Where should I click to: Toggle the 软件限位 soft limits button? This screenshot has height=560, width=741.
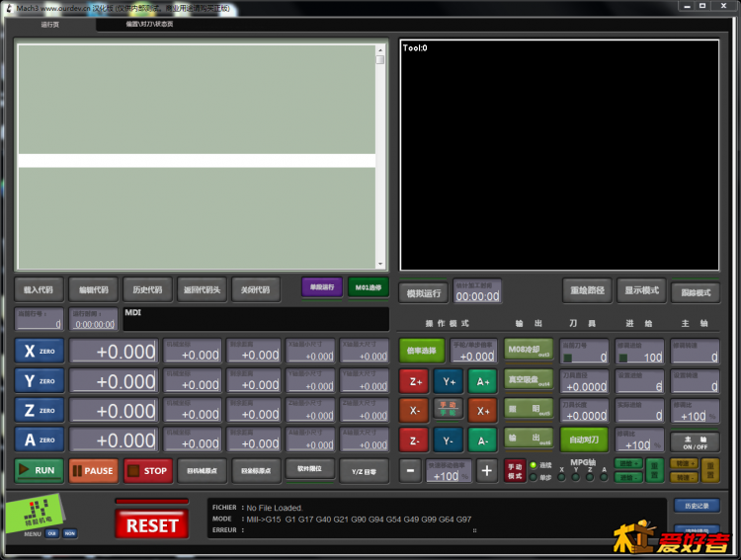click(309, 469)
